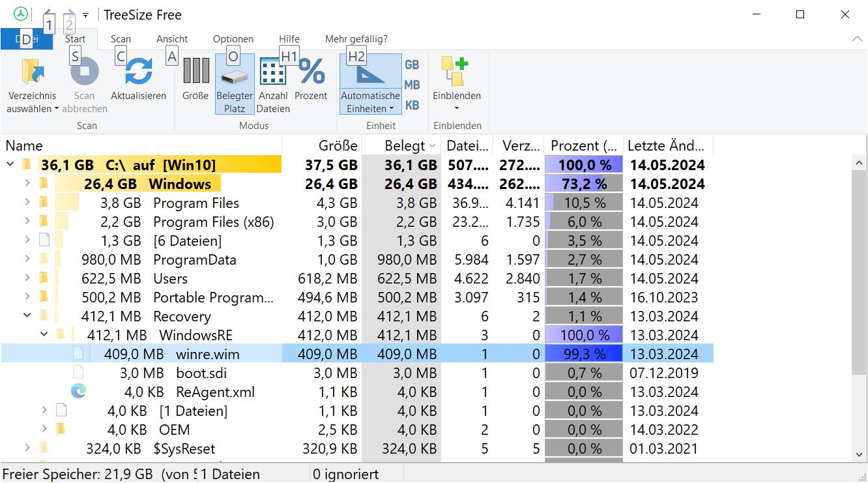Image resolution: width=868 pixels, height=483 pixels.
Task: Set the size unit to KB
Action: pos(412,105)
